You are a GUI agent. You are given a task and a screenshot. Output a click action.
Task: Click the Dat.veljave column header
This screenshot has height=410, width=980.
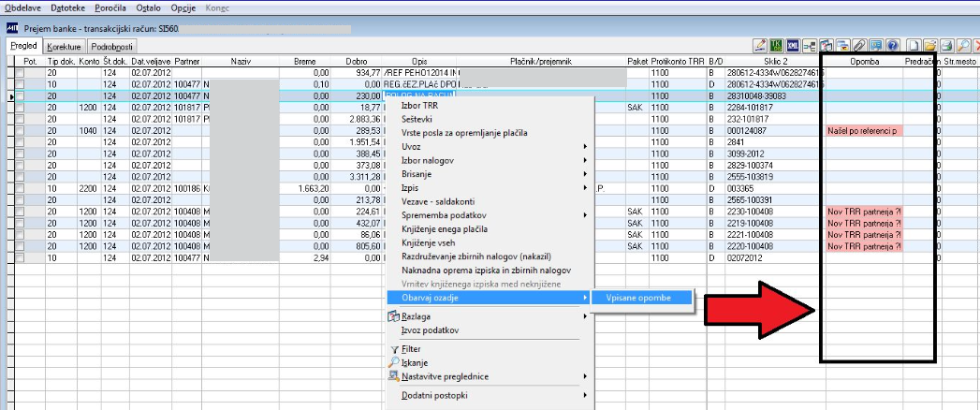coord(151,62)
